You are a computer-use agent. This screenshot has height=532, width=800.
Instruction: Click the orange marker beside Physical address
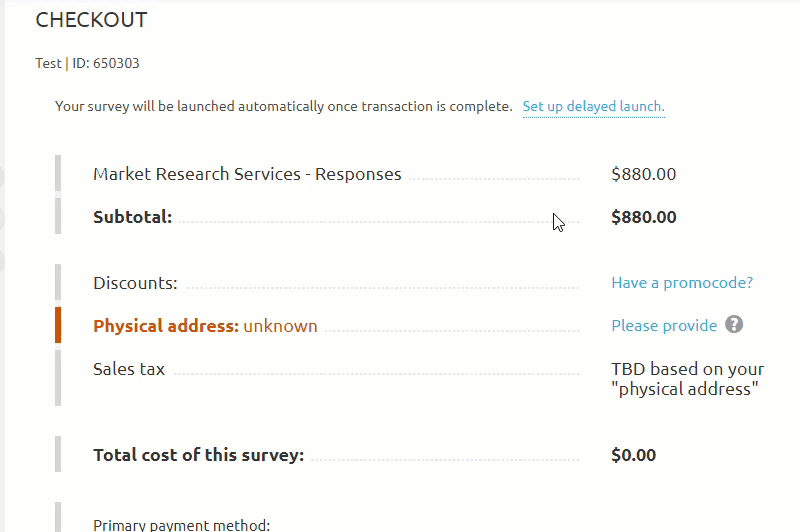tap(58, 326)
